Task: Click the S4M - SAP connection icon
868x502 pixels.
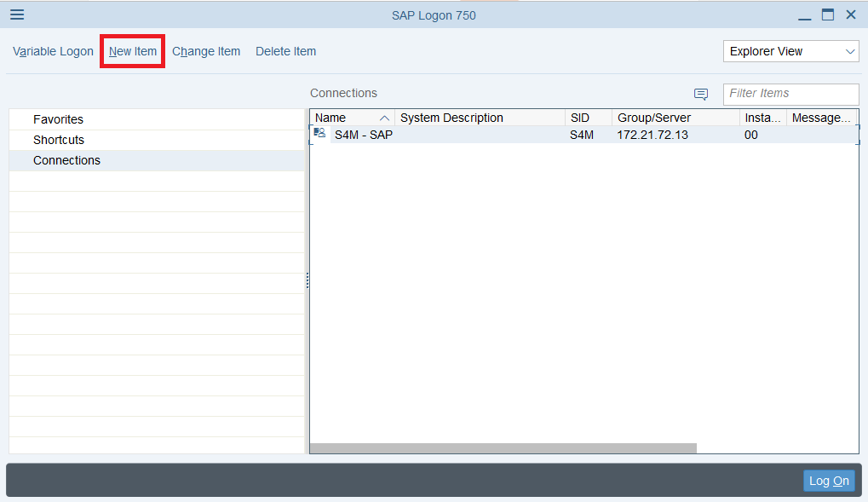Action: [x=319, y=133]
